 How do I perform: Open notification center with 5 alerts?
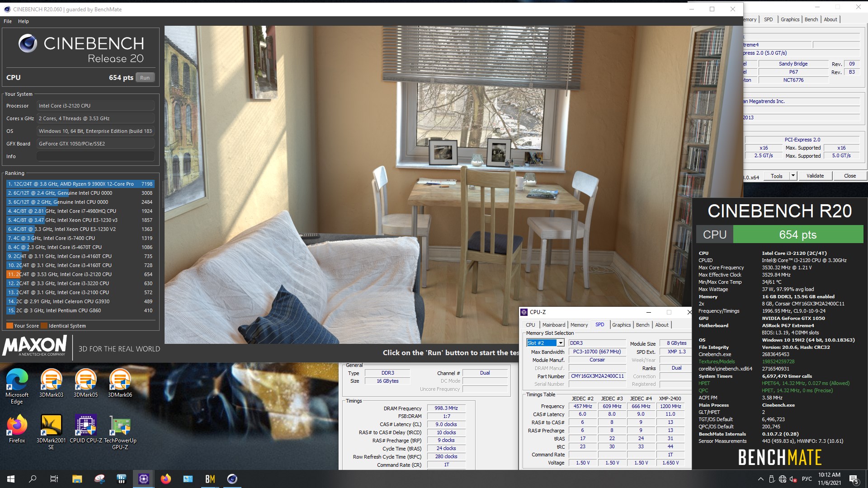pos(854,479)
